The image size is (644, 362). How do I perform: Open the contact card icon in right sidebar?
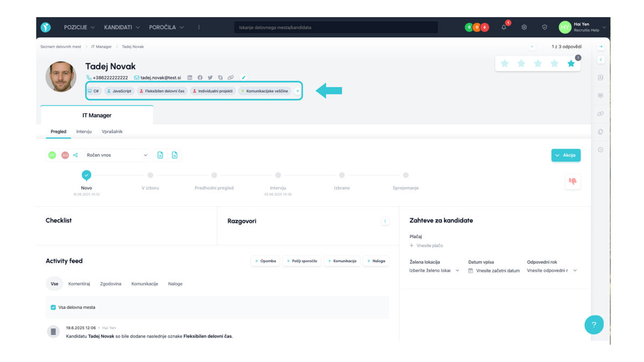click(601, 77)
